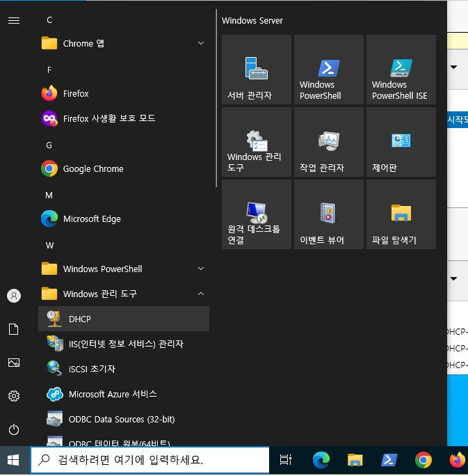The height and width of the screenshot is (476, 468).
Task: Expand the Chrome 앱 folder chevron
Action: coord(201,43)
